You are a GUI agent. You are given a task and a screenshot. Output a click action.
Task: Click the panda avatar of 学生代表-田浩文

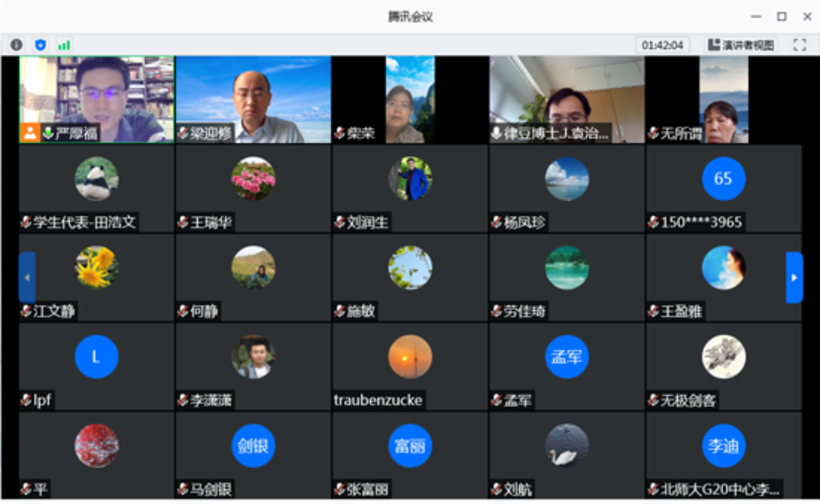tap(96, 179)
